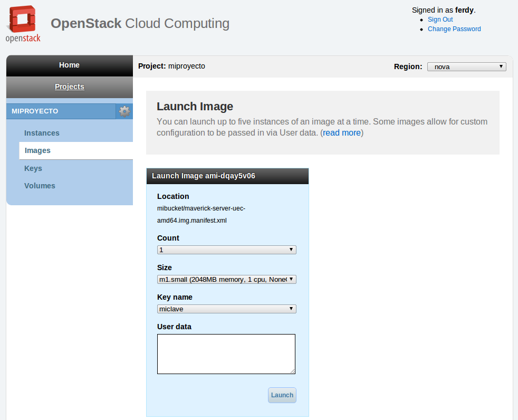Click the mibucket manifest location text

tap(201, 214)
